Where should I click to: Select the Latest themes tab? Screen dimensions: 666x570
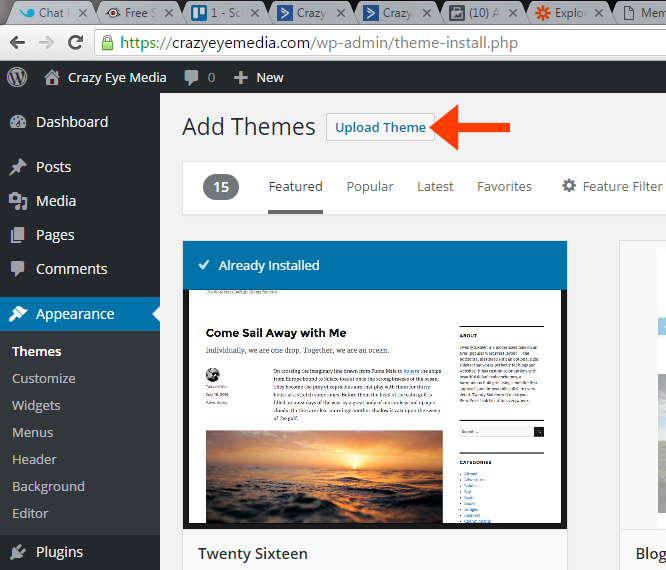tap(435, 186)
